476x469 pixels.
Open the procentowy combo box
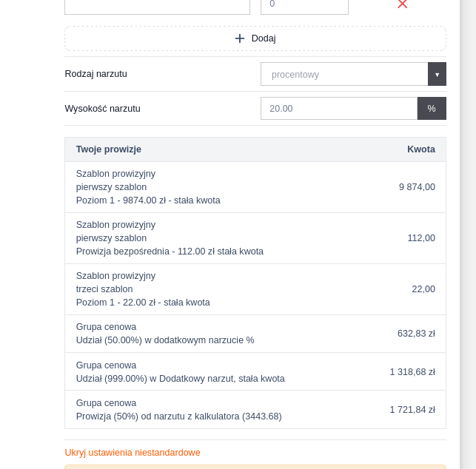pyautogui.click(x=344, y=74)
